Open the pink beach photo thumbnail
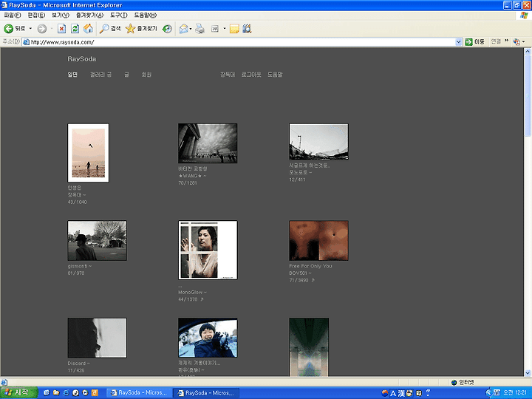532x399 pixels. click(x=88, y=153)
